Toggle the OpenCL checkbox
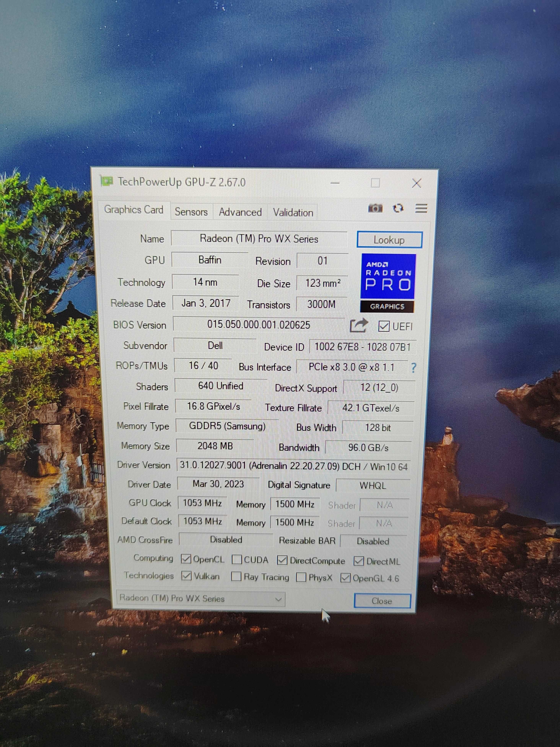The image size is (560, 747). 186,559
